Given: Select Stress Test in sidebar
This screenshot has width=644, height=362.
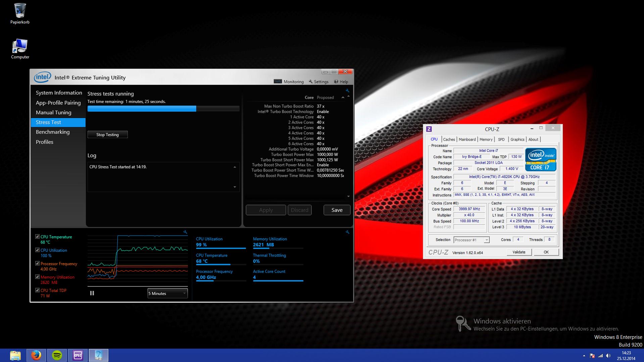Looking at the screenshot, I should coord(58,122).
